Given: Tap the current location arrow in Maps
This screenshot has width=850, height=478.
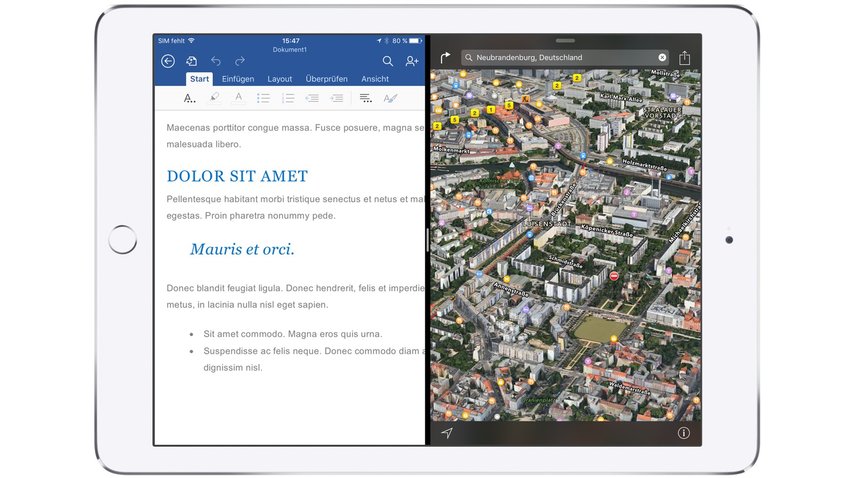Looking at the screenshot, I should coord(447,432).
